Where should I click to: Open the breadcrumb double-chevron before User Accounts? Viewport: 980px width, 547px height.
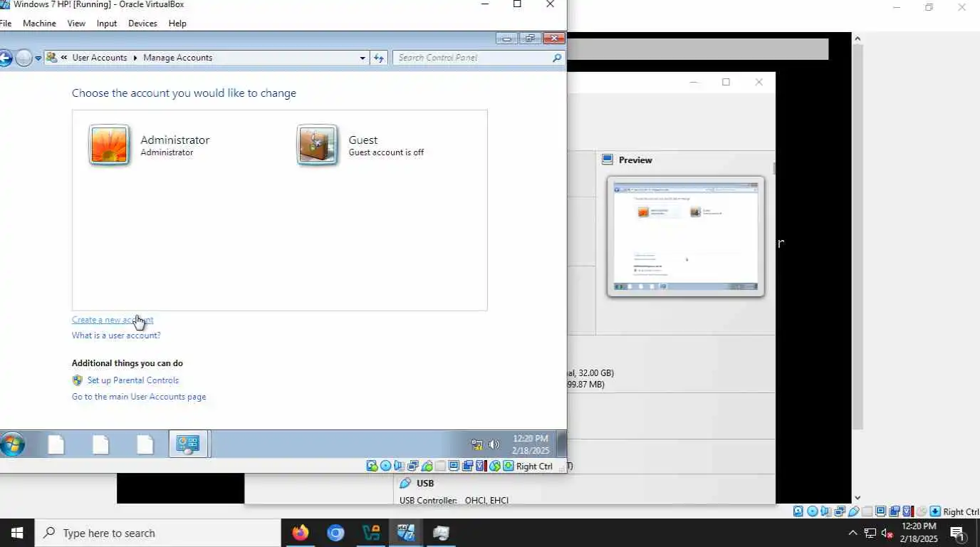click(64, 58)
